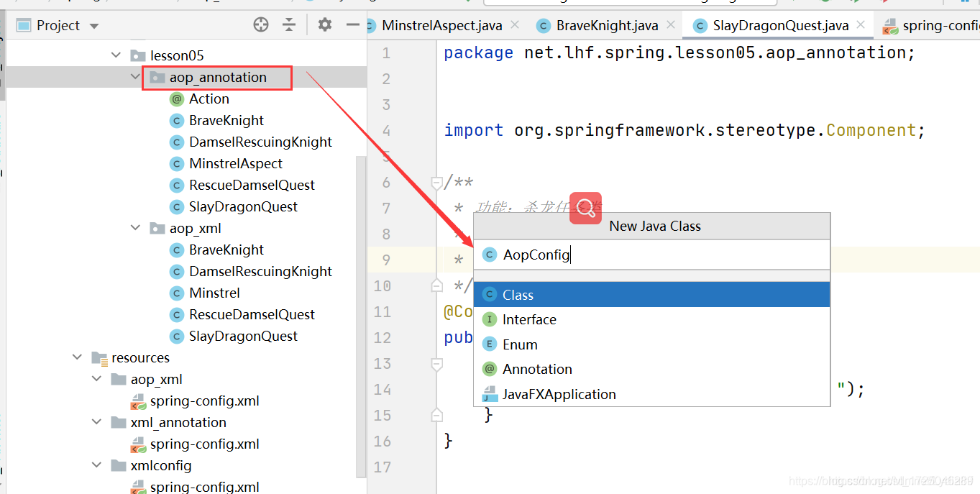Click spring-config tab file icon
The image size is (980, 494).
[890, 27]
